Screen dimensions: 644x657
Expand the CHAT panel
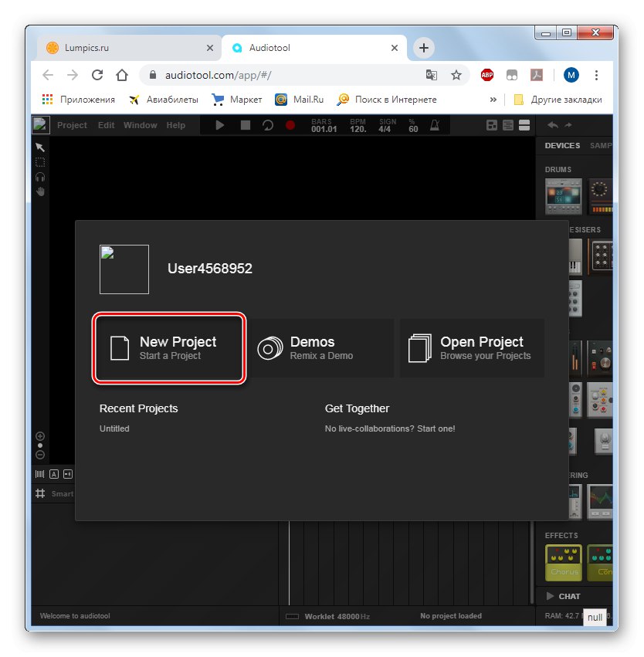pos(564,596)
